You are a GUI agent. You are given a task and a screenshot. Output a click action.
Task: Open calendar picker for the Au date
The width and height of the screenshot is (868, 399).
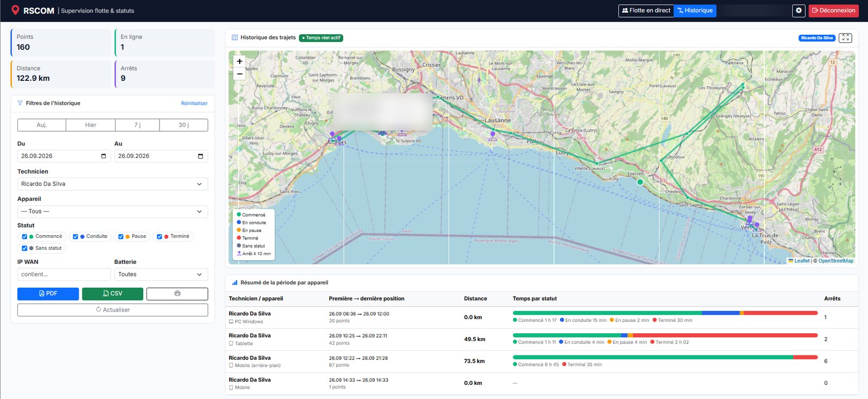coord(201,156)
